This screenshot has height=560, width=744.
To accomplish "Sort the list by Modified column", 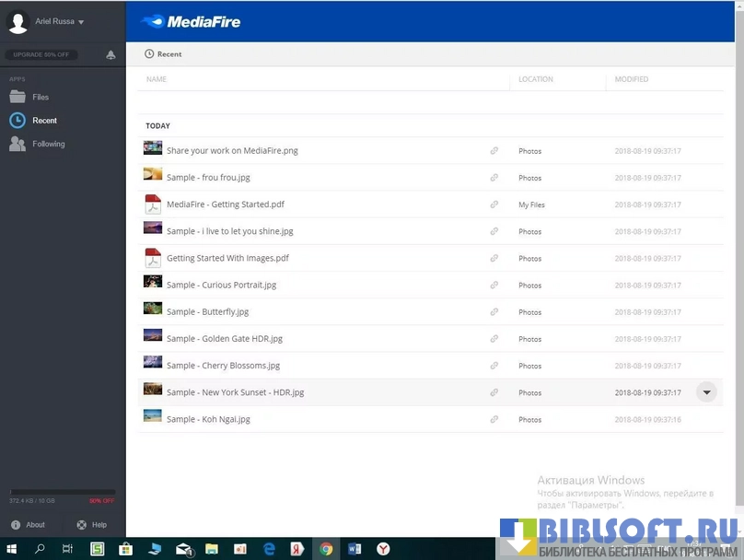I will coord(632,79).
